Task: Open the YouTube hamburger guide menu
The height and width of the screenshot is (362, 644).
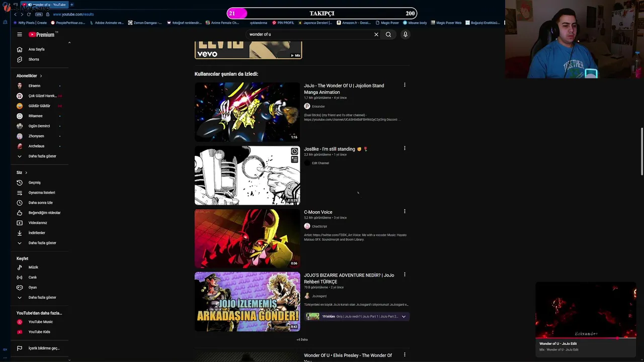Action: point(19,35)
